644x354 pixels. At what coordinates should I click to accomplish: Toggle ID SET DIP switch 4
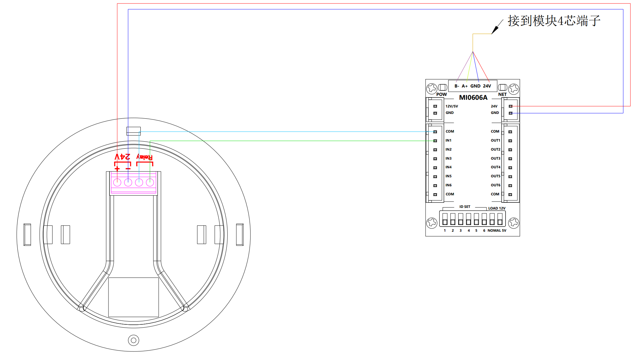(469, 219)
